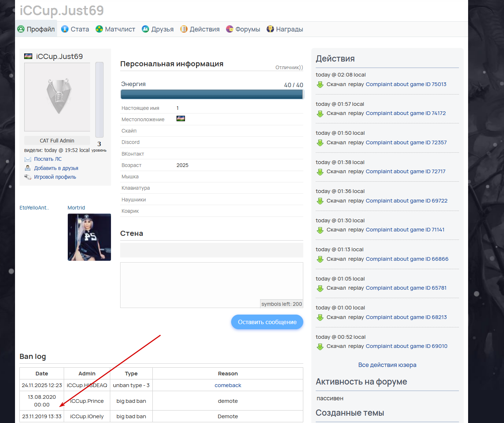Click the envelope icon for Послать ЛС
Viewport: 504px width, 423px height.
[x=28, y=159]
